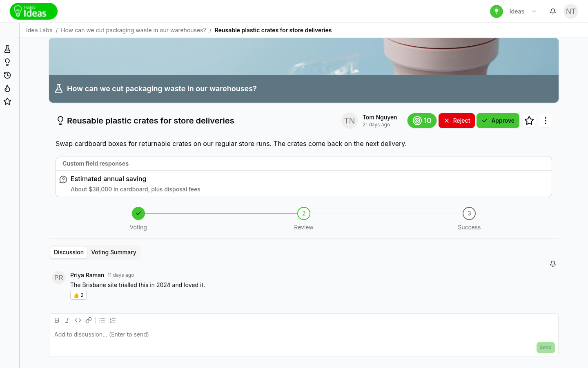Open the favourites star icon in sidebar

(7, 101)
